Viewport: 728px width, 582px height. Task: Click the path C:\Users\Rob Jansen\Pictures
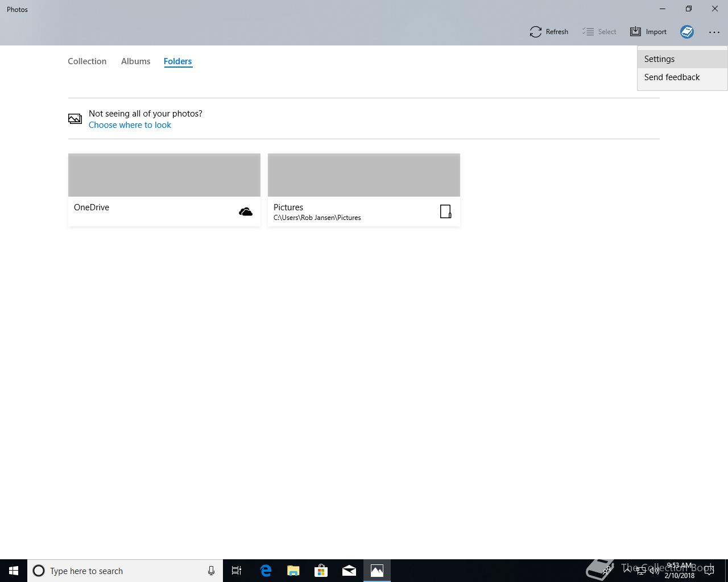317,218
